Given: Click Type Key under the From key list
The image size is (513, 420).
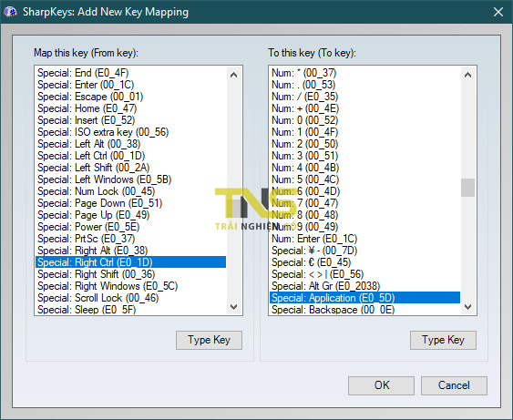Looking at the screenshot, I should (209, 340).
